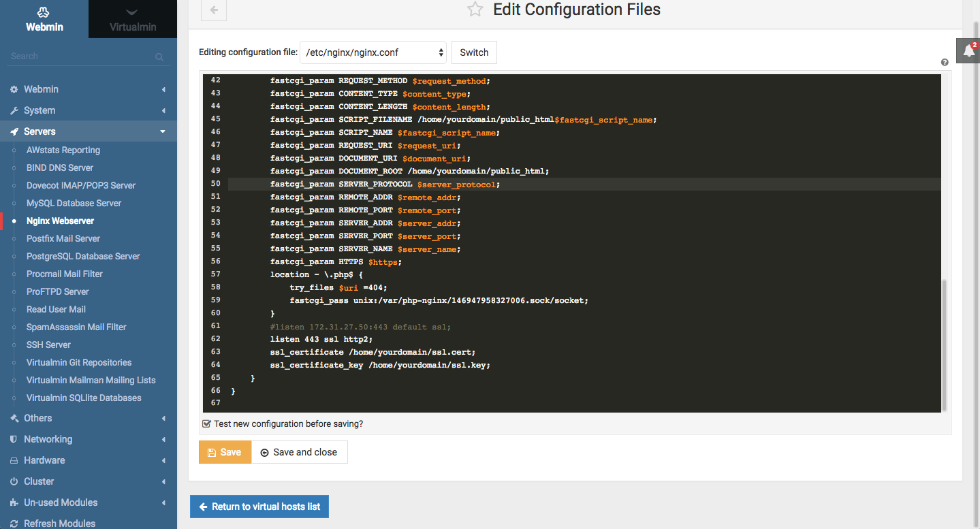Click line 45 SCRIPT_FILENAME text
This screenshot has width=980, height=529.
[463, 120]
